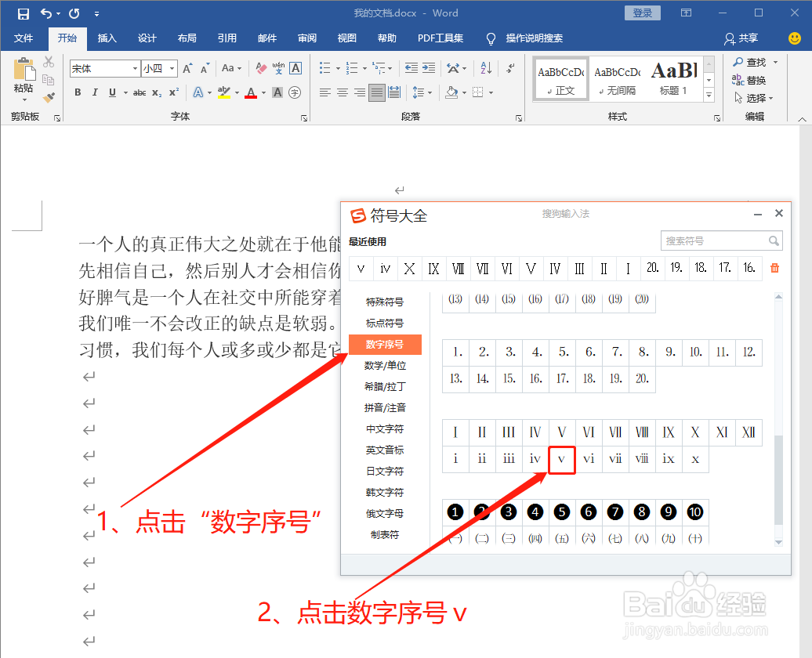Click the 登录 login button
The image size is (812, 658).
click(643, 13)
